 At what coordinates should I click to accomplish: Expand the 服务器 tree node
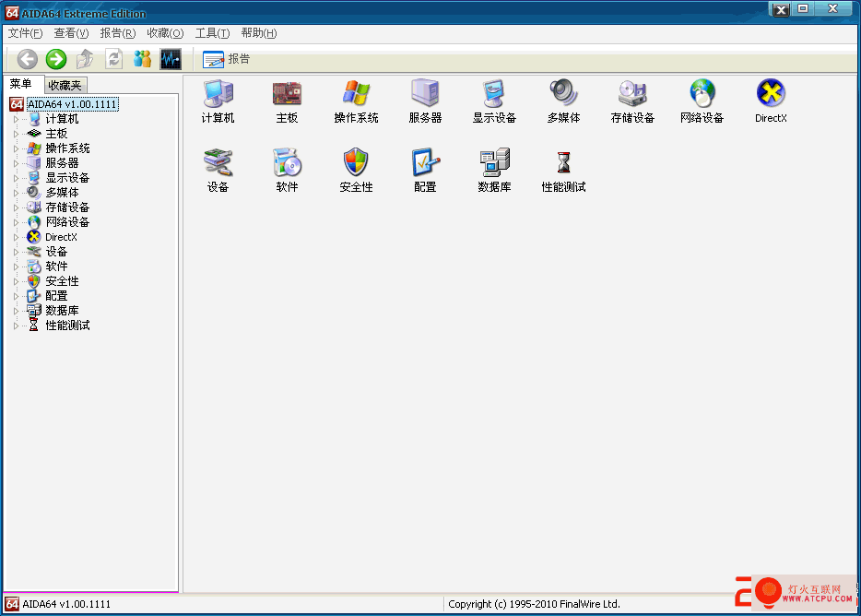click(16, 163)
